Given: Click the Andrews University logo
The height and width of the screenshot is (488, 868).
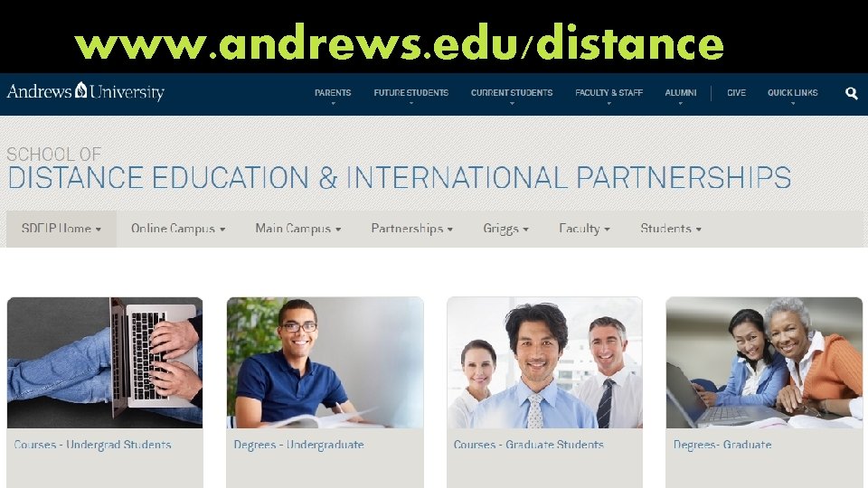Looking at the screenshot, I should point(85,91).
